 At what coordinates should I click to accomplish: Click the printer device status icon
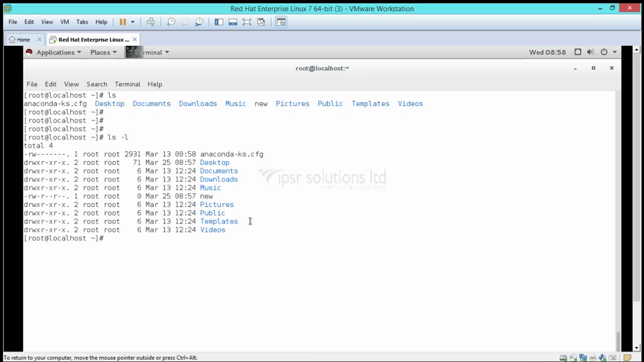(593, 357)
